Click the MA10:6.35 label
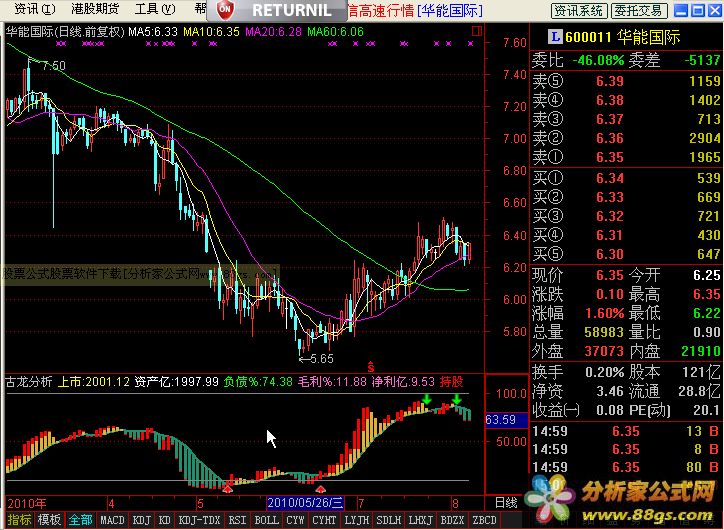Viewport: 724px width, 530px height. pyautogui.click(x=211, y=31)
